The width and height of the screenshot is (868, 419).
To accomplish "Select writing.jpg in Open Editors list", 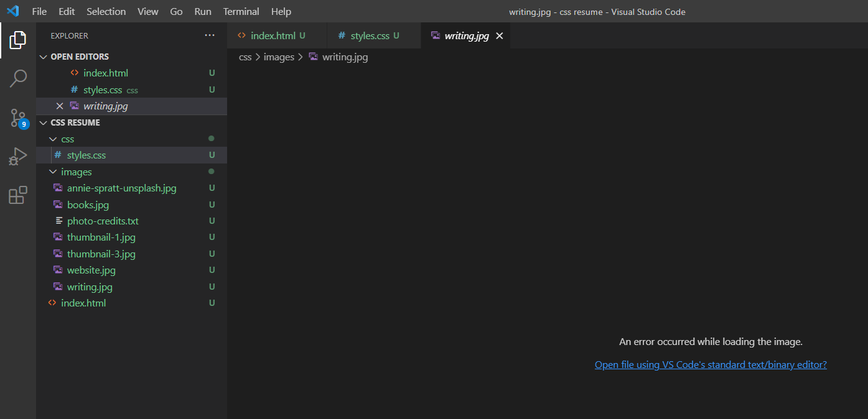I will [x=131, y=106].
